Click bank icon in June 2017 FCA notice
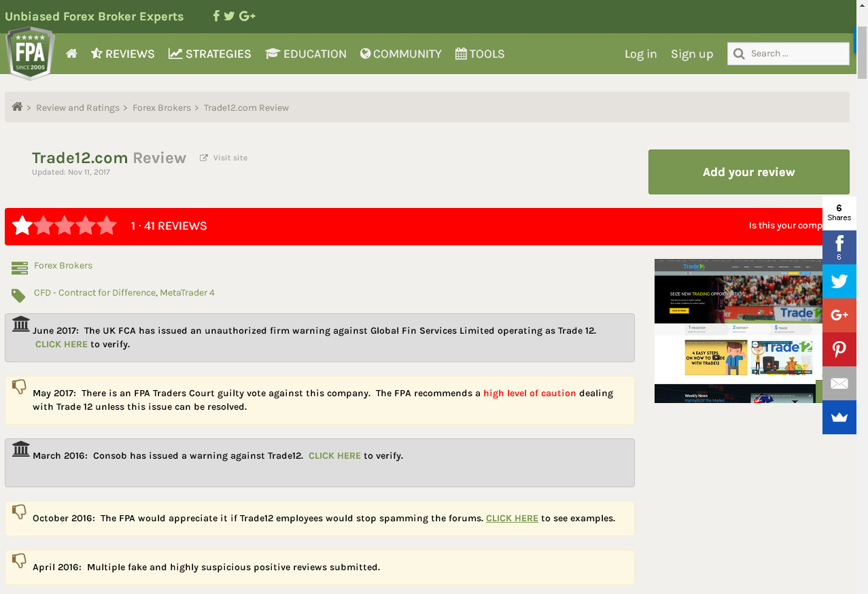 coord(21,324)
